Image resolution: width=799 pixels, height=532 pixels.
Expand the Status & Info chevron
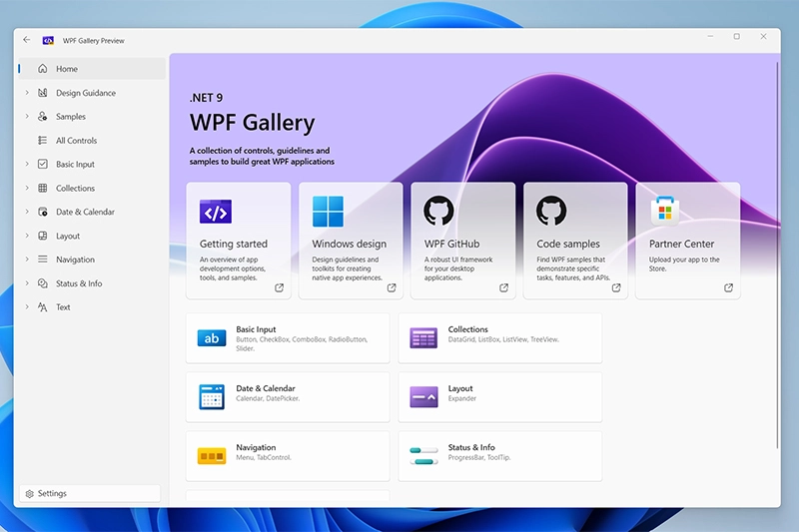point(27,283)
